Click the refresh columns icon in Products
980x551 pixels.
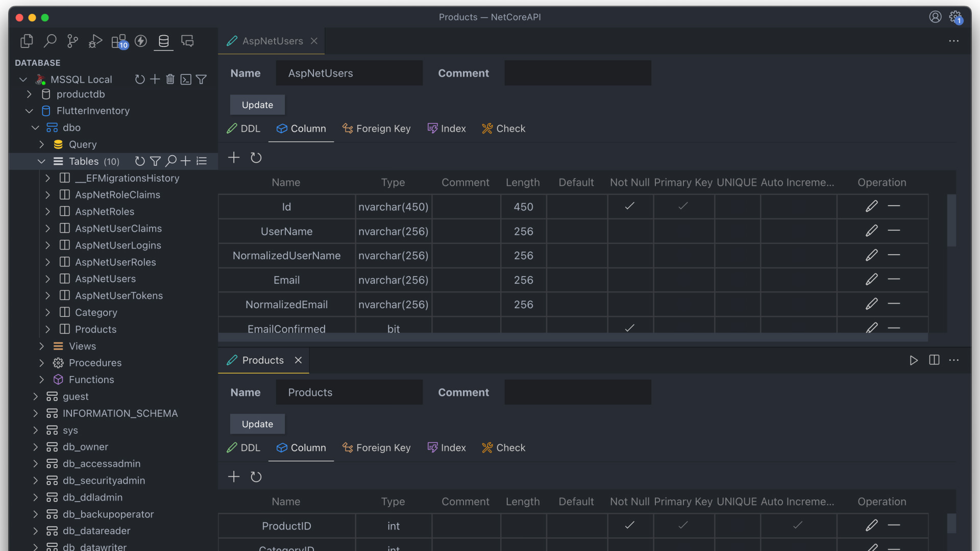[255, 477]
